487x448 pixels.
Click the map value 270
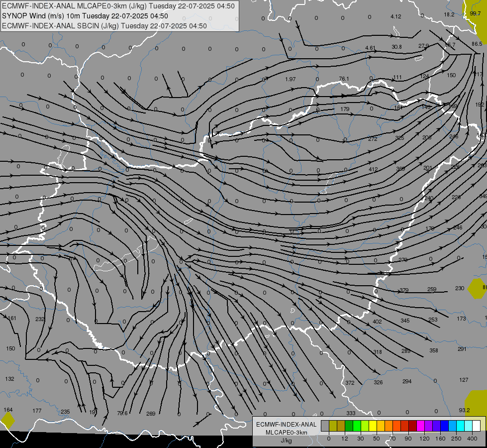(403, 260)
